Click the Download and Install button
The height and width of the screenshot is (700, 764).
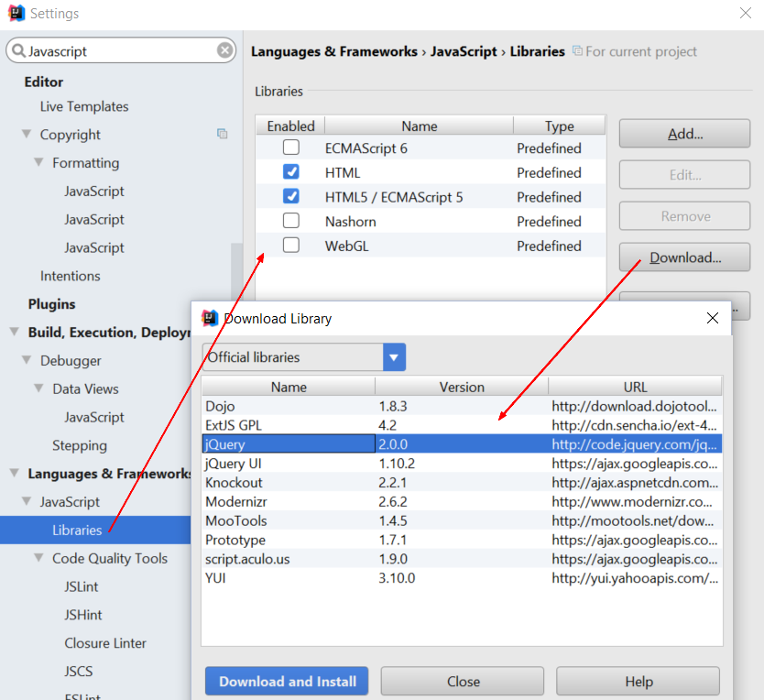(x=286, y=681)
